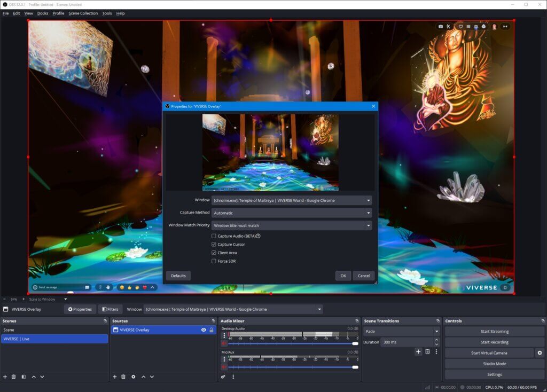This screenshot has height=392, width=547.
Task: Hide the VIVERSE Overlay source with eye icon
Action: tap(204, 330)
